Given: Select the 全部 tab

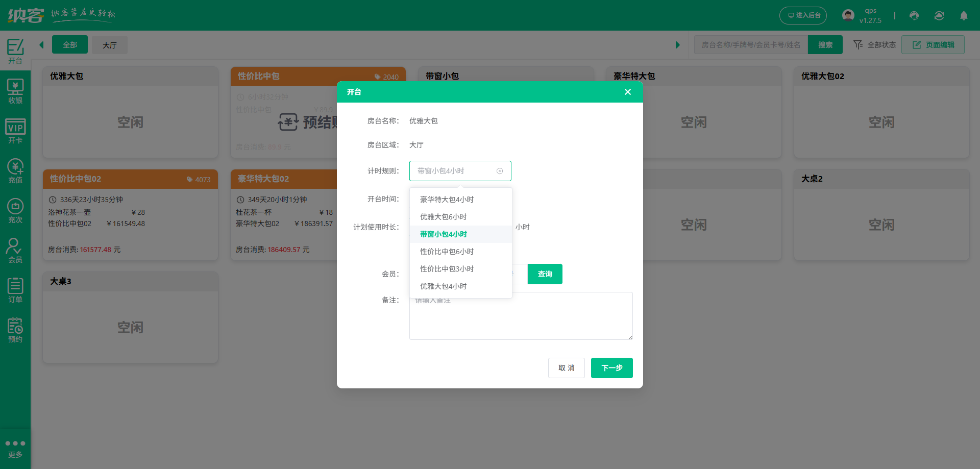Looking at the screenshot, I should point(70,45).
